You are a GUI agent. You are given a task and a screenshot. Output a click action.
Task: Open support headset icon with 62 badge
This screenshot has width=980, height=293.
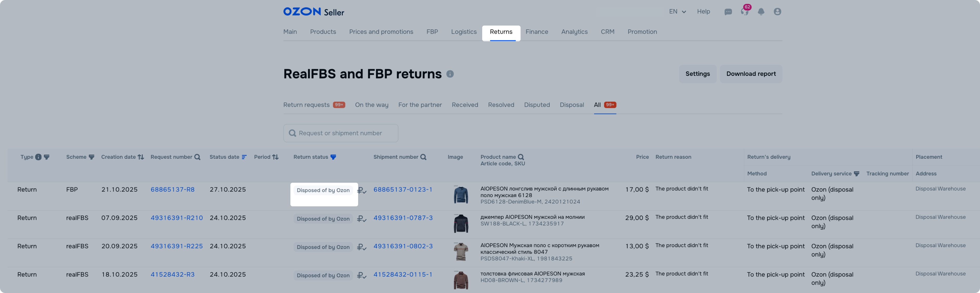744,12
